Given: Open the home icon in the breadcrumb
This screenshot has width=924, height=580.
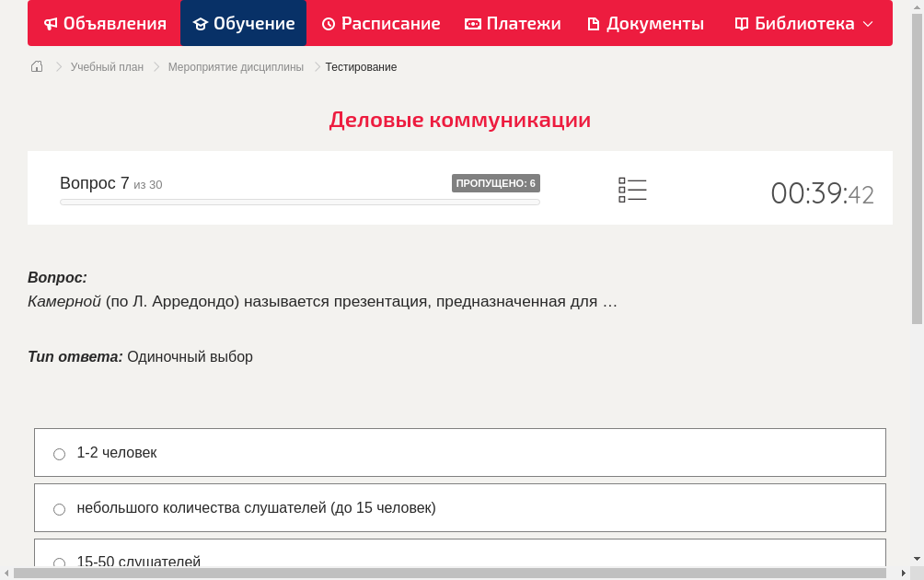Looking at the screenshot, I should [36, 66].
